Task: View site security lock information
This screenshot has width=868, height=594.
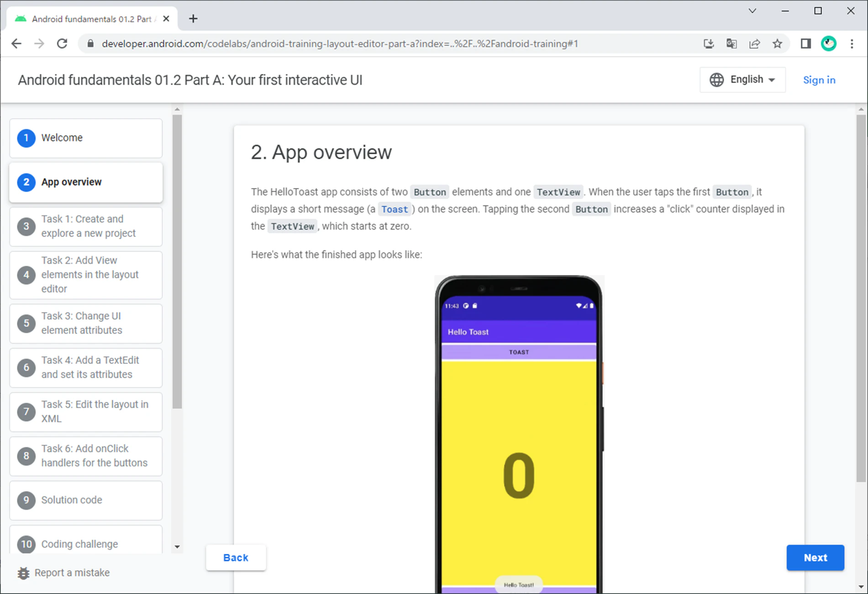Action: pos(90,44)
